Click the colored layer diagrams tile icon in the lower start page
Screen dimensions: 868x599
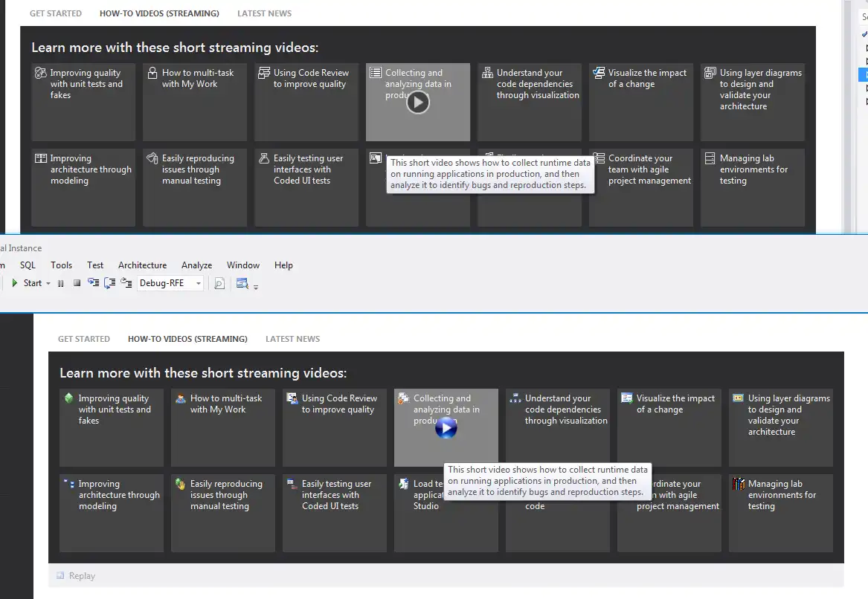[x=738, y=398]
